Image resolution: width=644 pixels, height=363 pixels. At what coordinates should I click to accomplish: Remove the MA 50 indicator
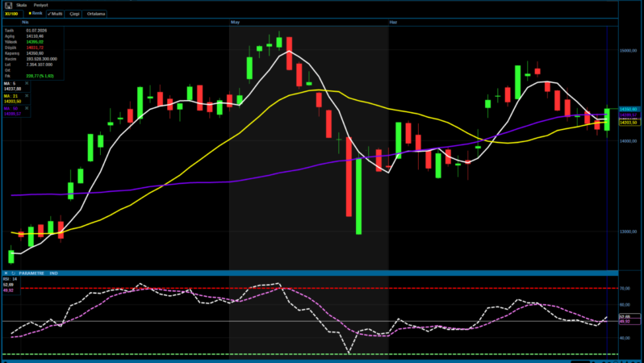[x=27, y=108]
